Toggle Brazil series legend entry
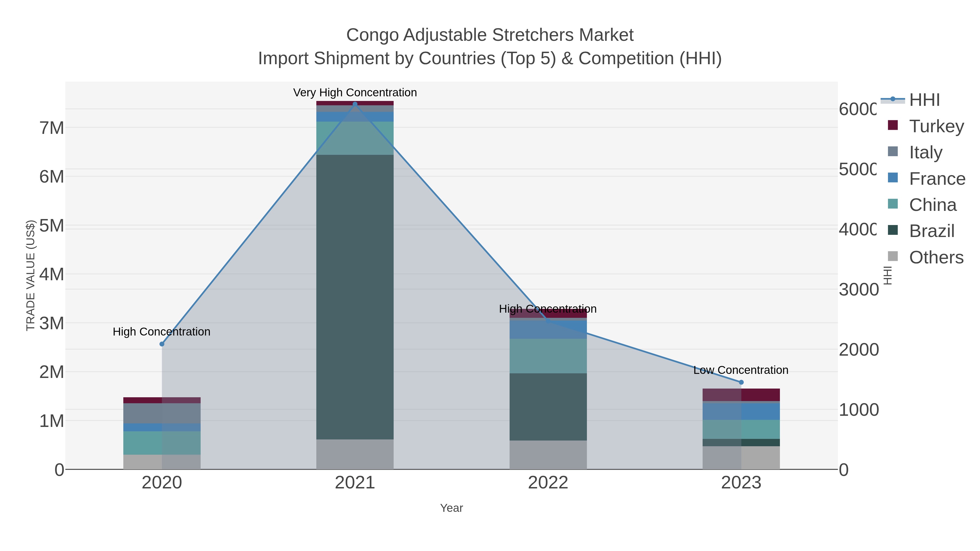Image resolution: width=980 pixels, height=551 pixels. pyautogui.click(x=921, y=231)
